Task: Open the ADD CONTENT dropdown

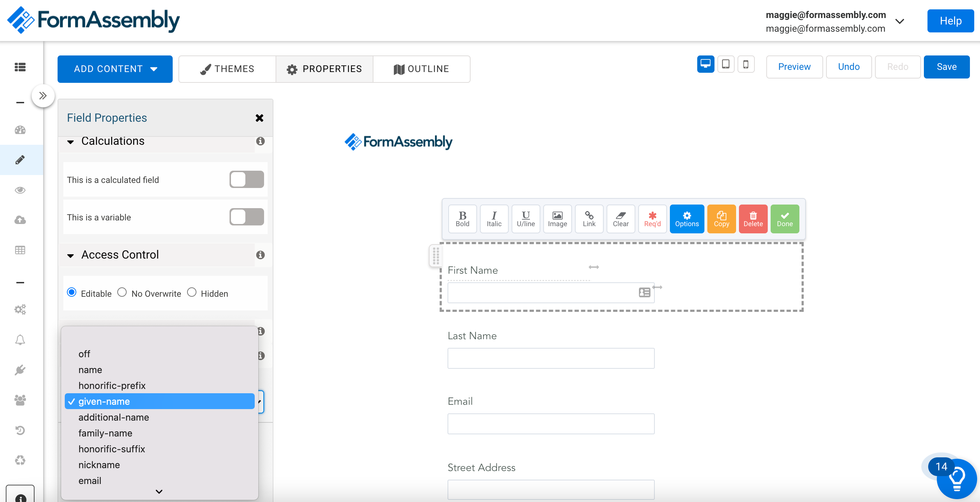Action: click(x=115, y=69)
